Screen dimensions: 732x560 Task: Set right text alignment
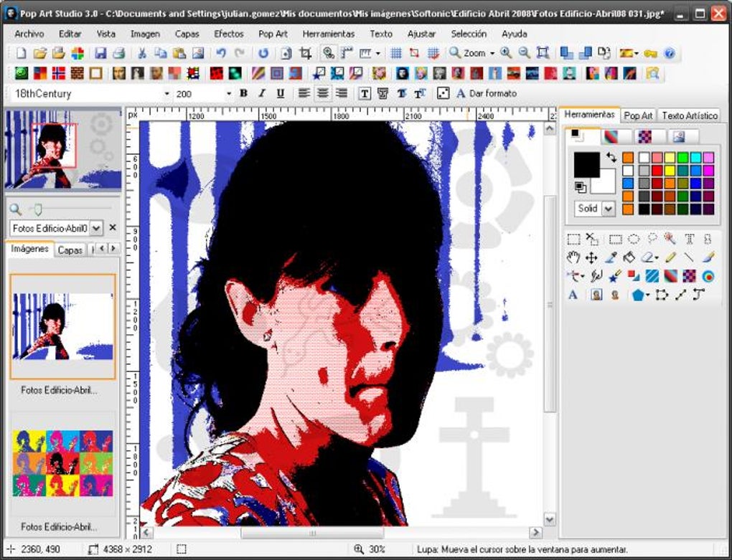[342, 93]
